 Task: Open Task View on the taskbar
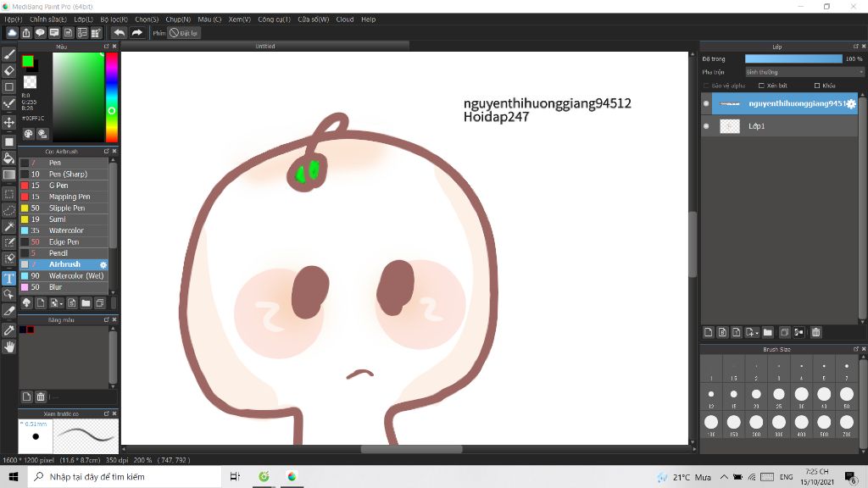(235, 476)
